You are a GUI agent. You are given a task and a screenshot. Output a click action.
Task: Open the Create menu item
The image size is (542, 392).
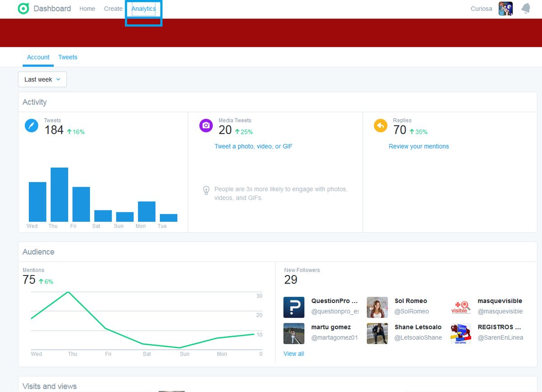click(113, 8)
